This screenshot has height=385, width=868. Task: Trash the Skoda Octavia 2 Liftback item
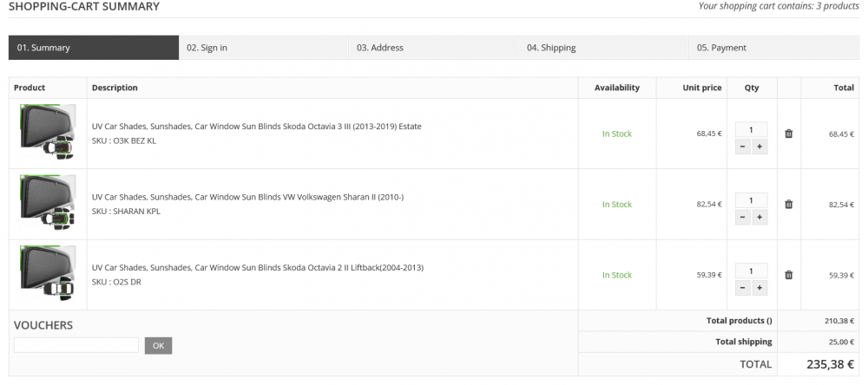(788, 275)
